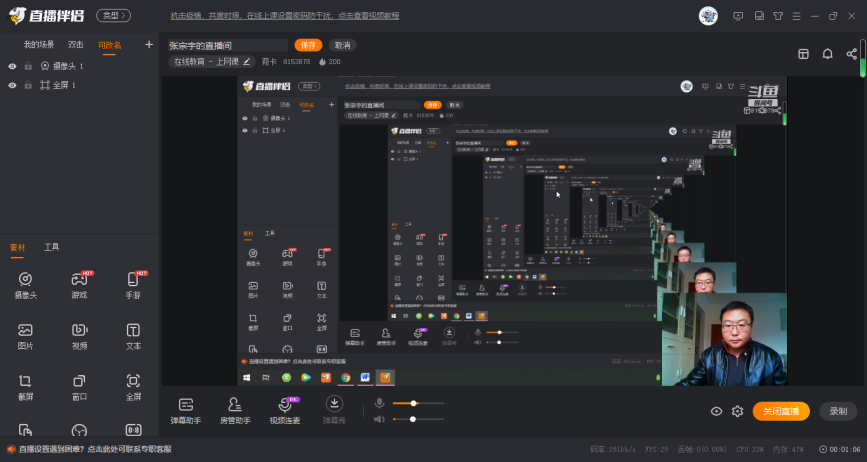Add a 文本 text source
The width and height of the screenshot is (867, 462).
click(133, 337)
